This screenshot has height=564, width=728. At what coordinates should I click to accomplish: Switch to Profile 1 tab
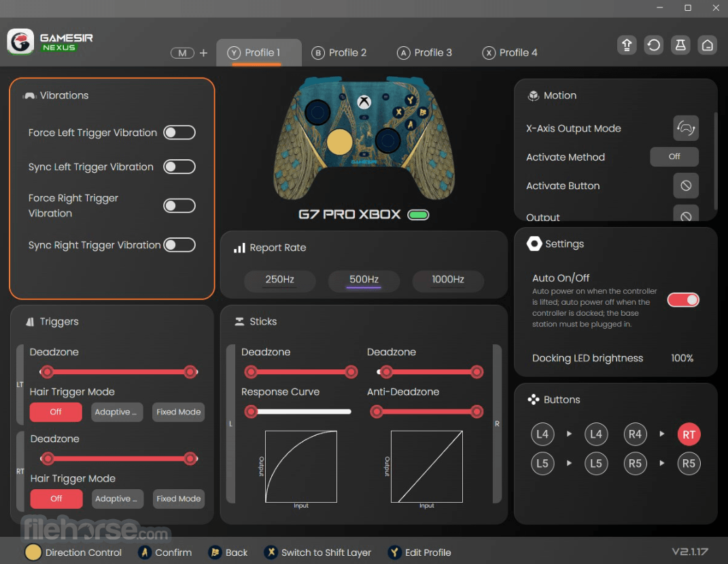pyautogui.click(x=259, y=53)
